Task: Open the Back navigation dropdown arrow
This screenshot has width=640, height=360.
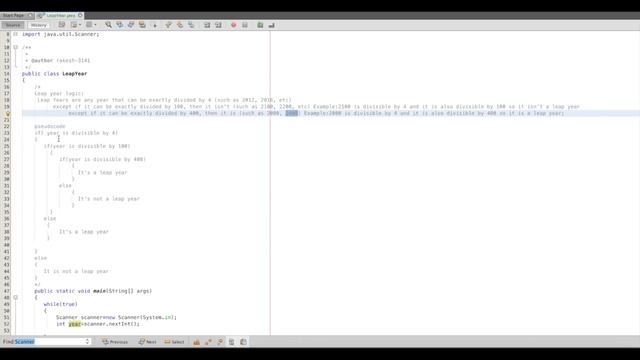Action: 80,25
